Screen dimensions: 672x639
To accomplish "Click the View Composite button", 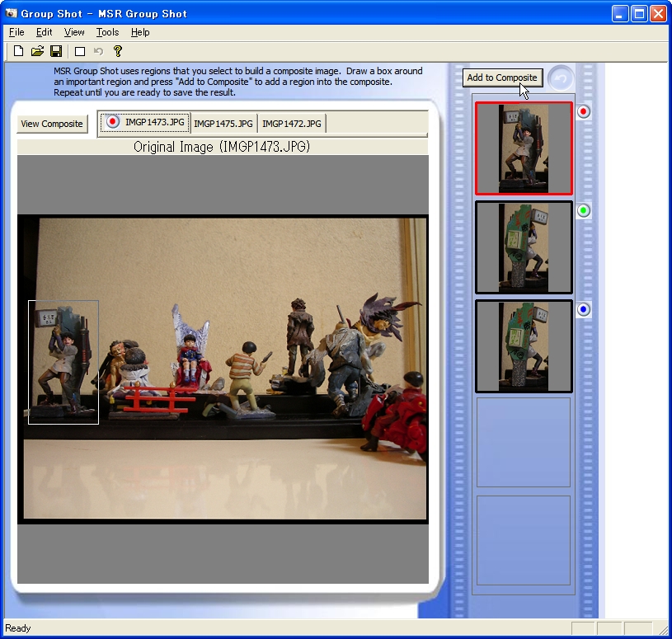I will coord(52,124).
